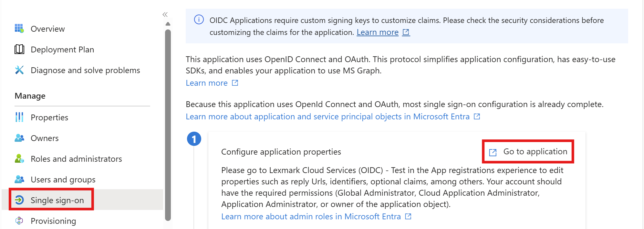Click the Overview grid icon
The image size is (644, 229).
click(19, 28)
